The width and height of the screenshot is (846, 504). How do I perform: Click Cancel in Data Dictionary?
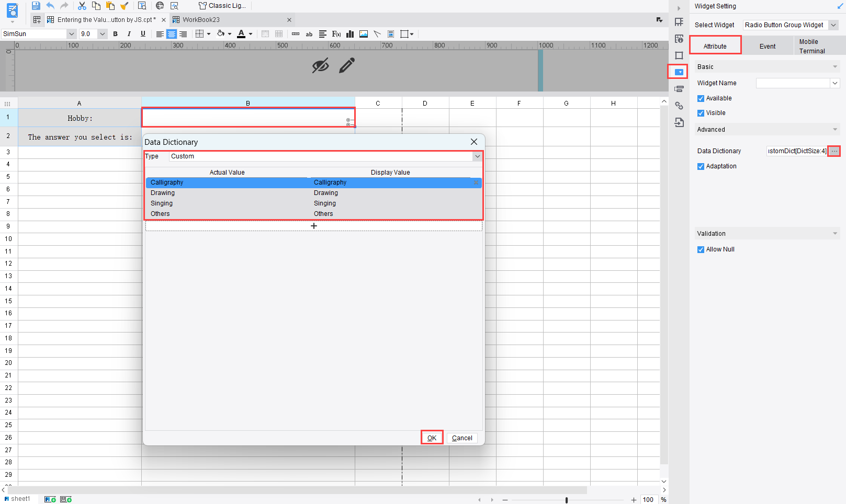[462, 438]
